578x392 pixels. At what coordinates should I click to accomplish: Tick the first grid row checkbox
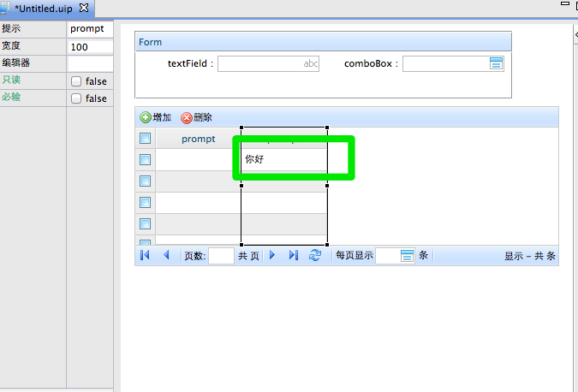146,159
